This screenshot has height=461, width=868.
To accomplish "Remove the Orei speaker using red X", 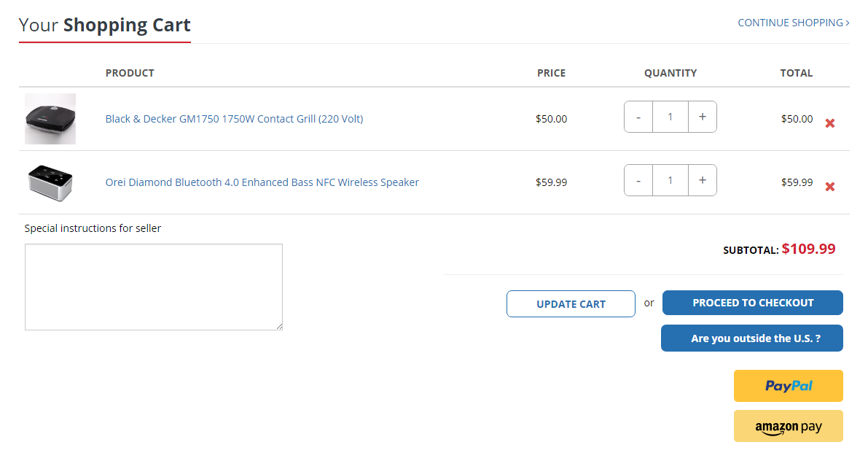I will 829,187.
